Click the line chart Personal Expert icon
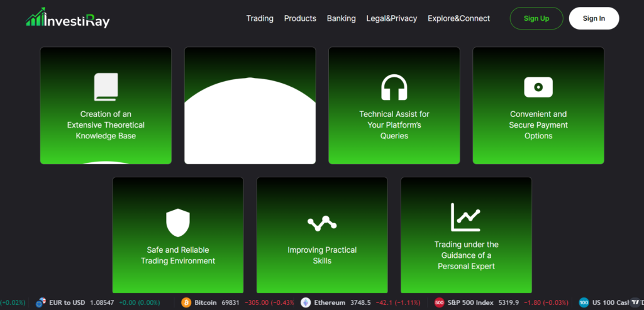 [x=466, y=217]
